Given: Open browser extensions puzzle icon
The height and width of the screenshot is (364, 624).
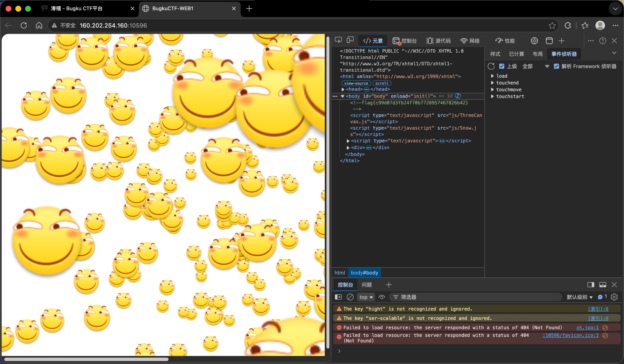Looking at the screenshot, I should point(568,25).
